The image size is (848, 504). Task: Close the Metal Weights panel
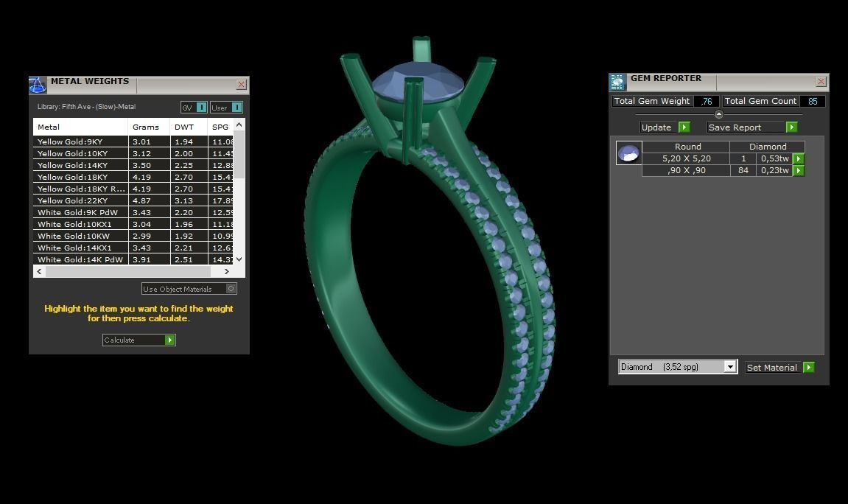(241, 84)
